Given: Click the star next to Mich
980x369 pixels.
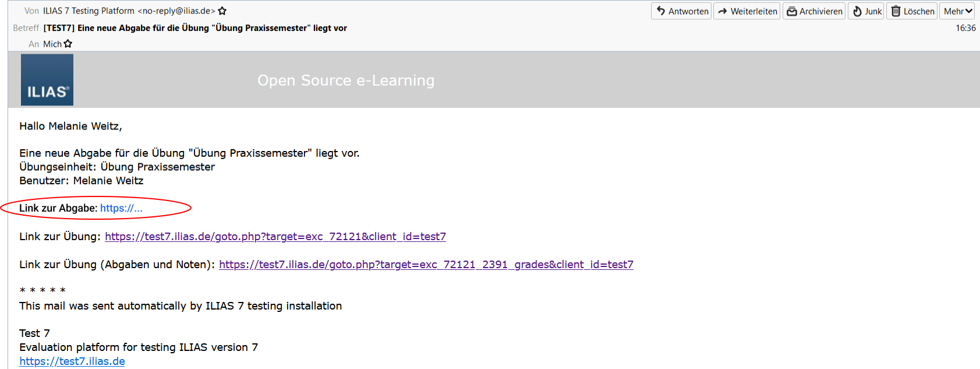Looking at the screenshot, I should pos(68,44).
